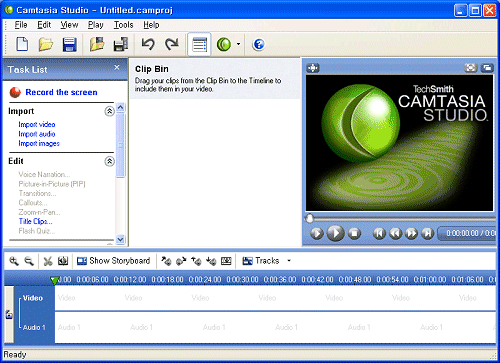Click Task List scrollbar down arrow
This screenshot has width=500, height=363.
(x=121, y=239)
